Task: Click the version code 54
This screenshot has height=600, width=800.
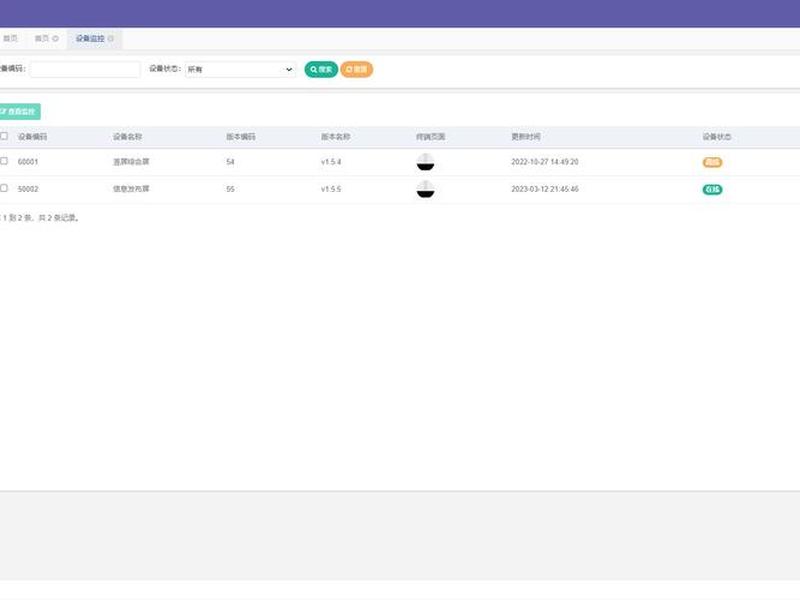Action: 230,162
